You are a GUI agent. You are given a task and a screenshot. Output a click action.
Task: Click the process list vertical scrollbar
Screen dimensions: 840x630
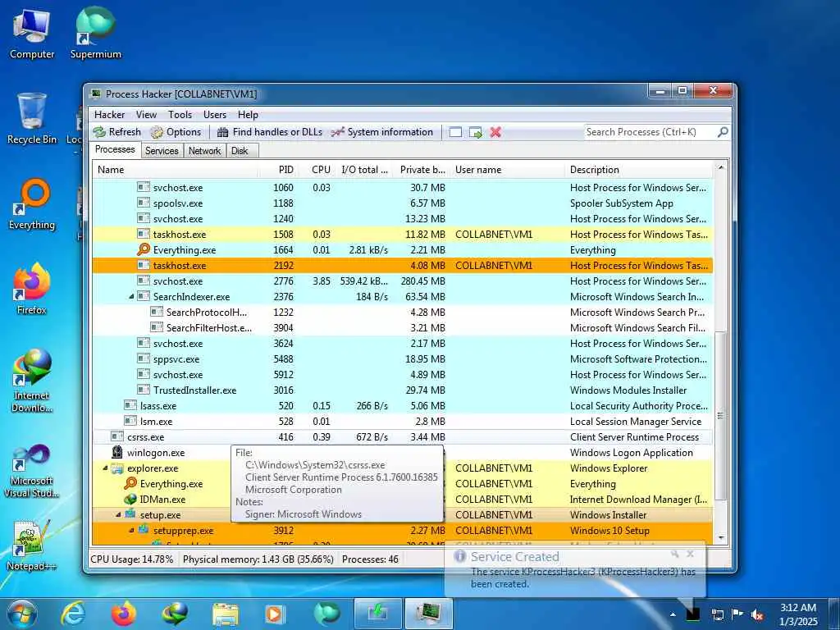(x=721, y=415)
